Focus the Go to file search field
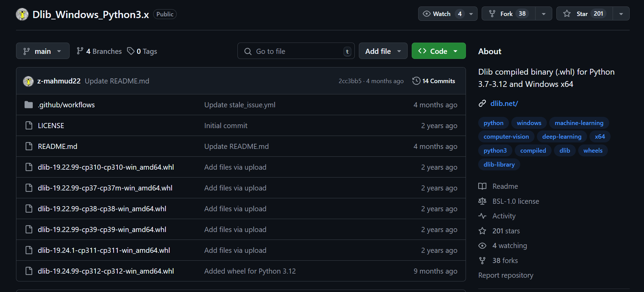This screenshot has width=644, height=292. [296, 51]
